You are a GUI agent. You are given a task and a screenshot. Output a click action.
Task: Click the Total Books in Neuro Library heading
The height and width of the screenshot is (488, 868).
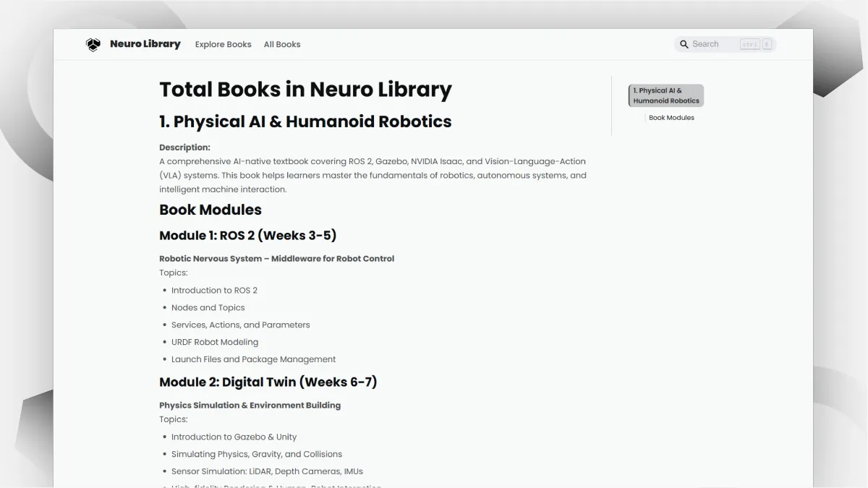(305, 89)
